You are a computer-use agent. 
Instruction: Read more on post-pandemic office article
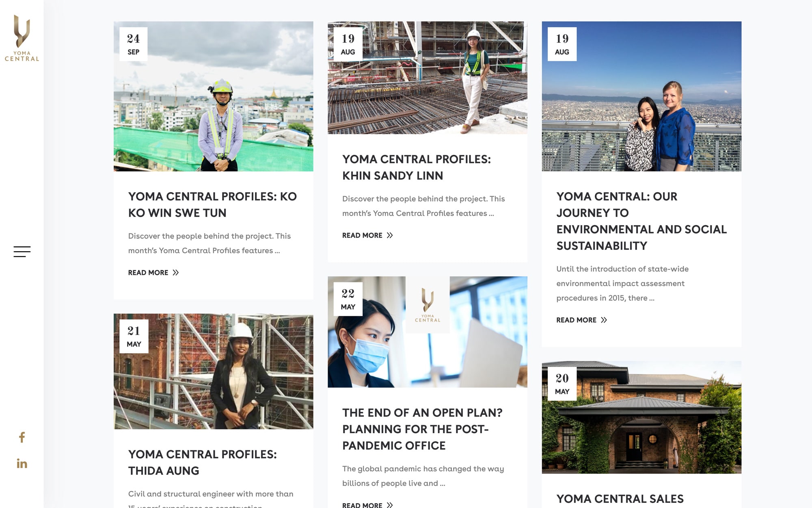click(367, 505)
